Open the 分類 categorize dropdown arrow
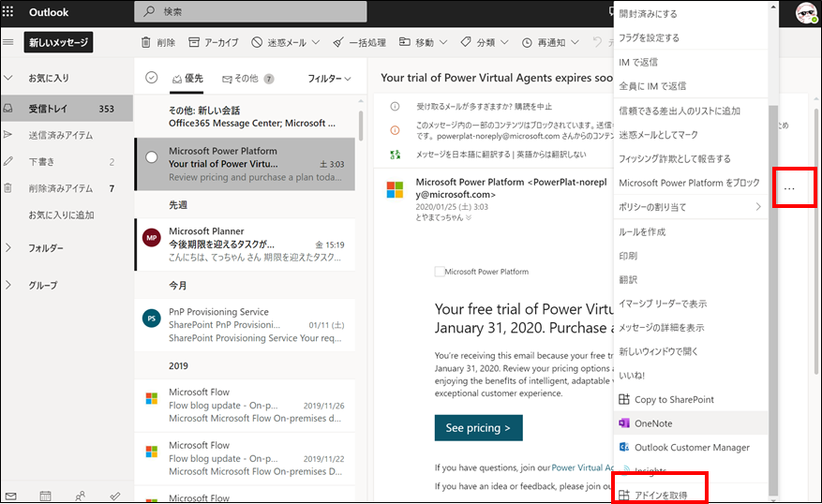This screenshot has width=822, height=504. coord(504,42)
